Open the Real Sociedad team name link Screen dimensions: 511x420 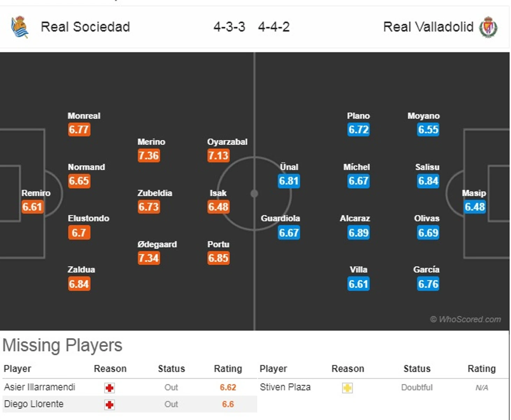85,27
